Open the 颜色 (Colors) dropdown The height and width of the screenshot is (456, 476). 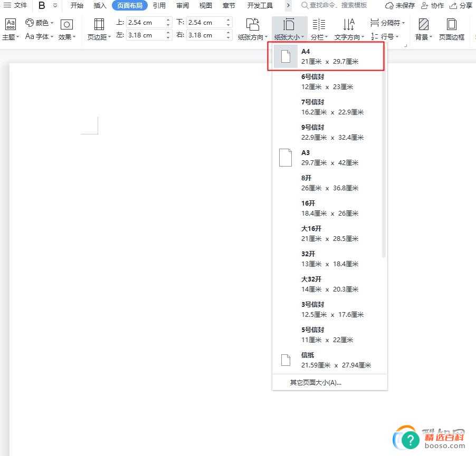[x=40, y=22]
